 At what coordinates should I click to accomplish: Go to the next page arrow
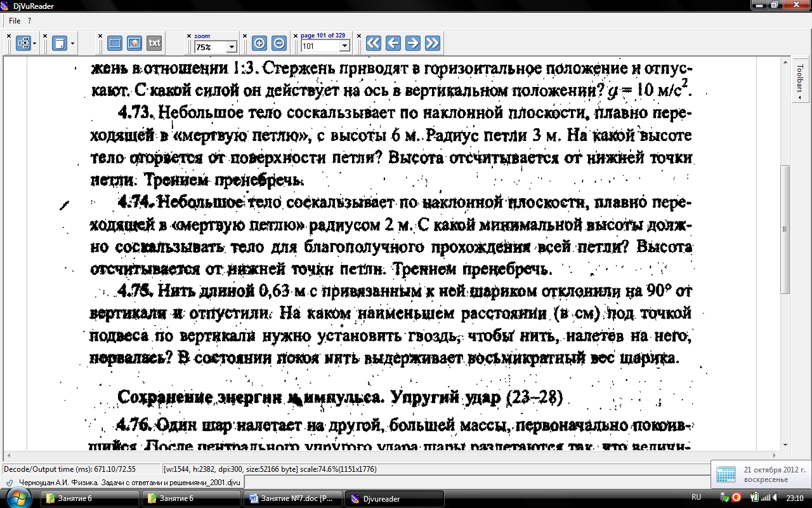pyautogui.click(x=413, y=43)
